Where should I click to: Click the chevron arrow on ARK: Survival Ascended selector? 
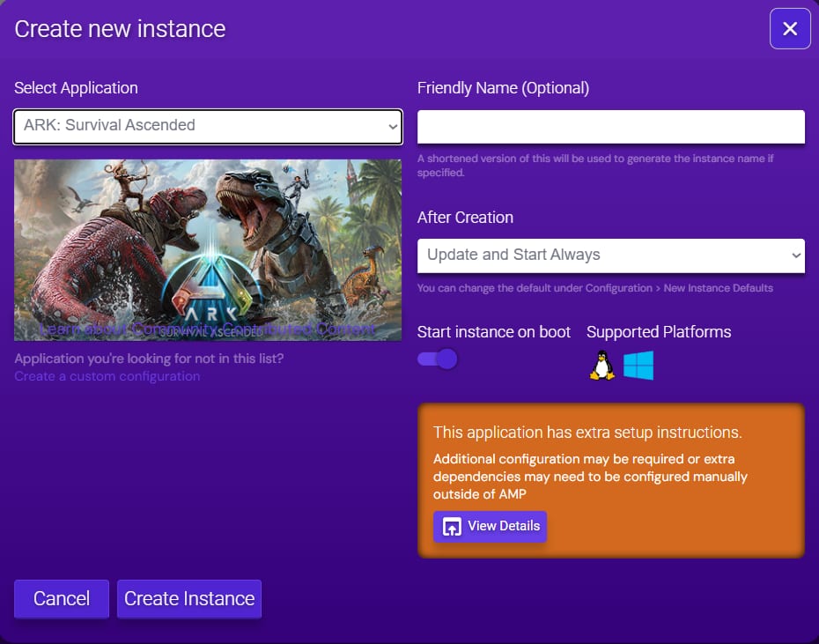pyautogui.click(x=393, y=127)
